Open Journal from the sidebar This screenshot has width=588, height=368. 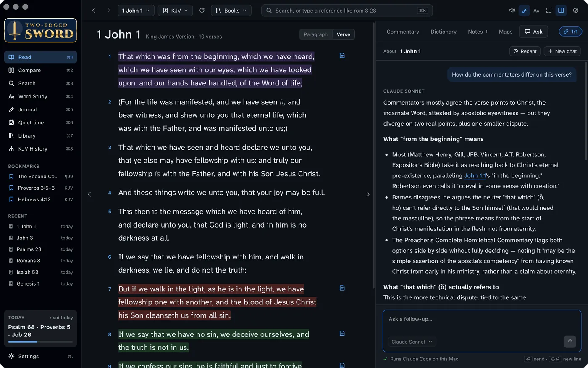click(x=41, y=110)
